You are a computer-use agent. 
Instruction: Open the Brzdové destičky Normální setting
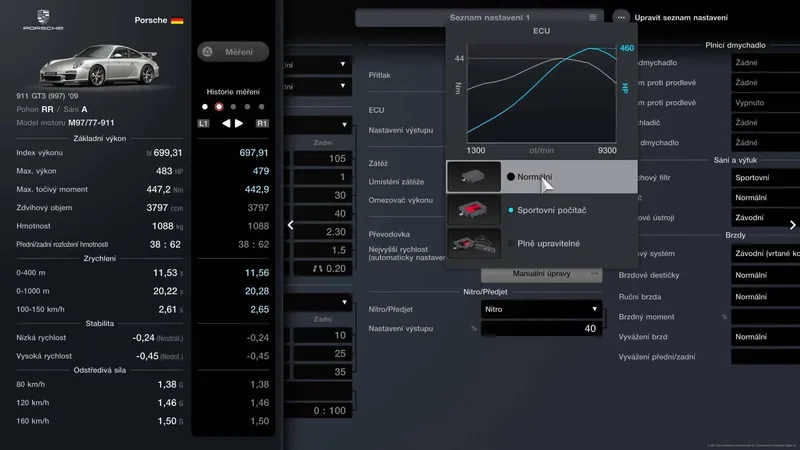click(765, 275)
